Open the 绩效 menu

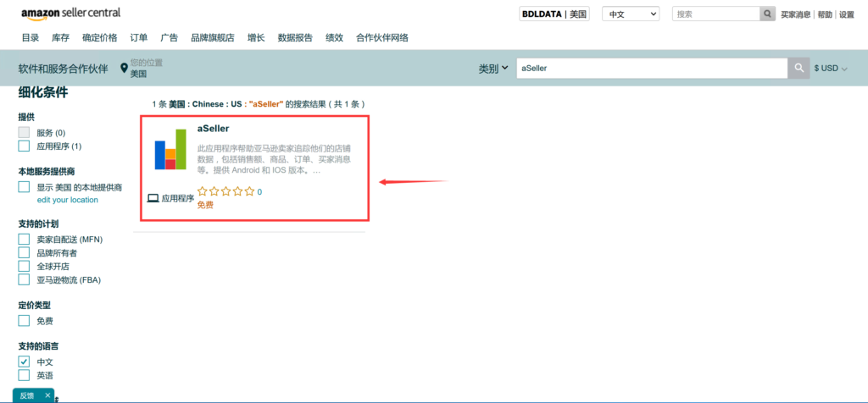click(334, 37)
